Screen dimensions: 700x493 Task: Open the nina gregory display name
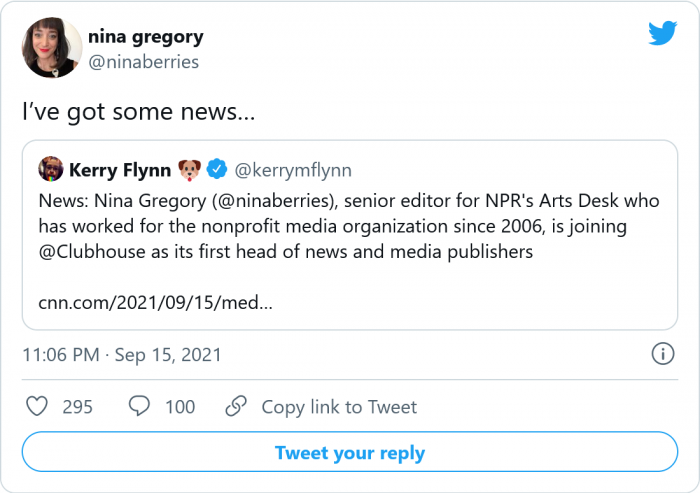(145, 37)
